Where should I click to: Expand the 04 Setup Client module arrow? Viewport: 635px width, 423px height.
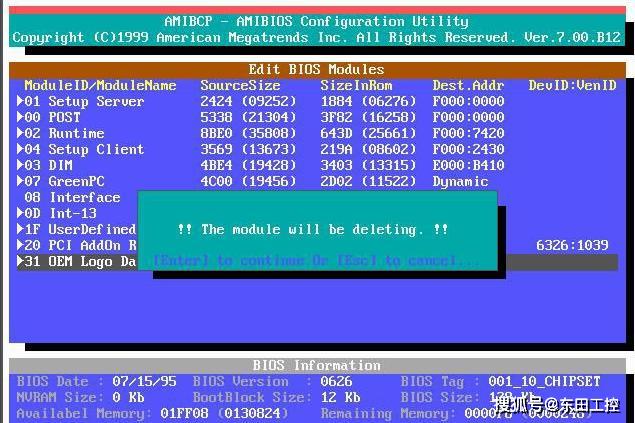[x=20, y=149]
